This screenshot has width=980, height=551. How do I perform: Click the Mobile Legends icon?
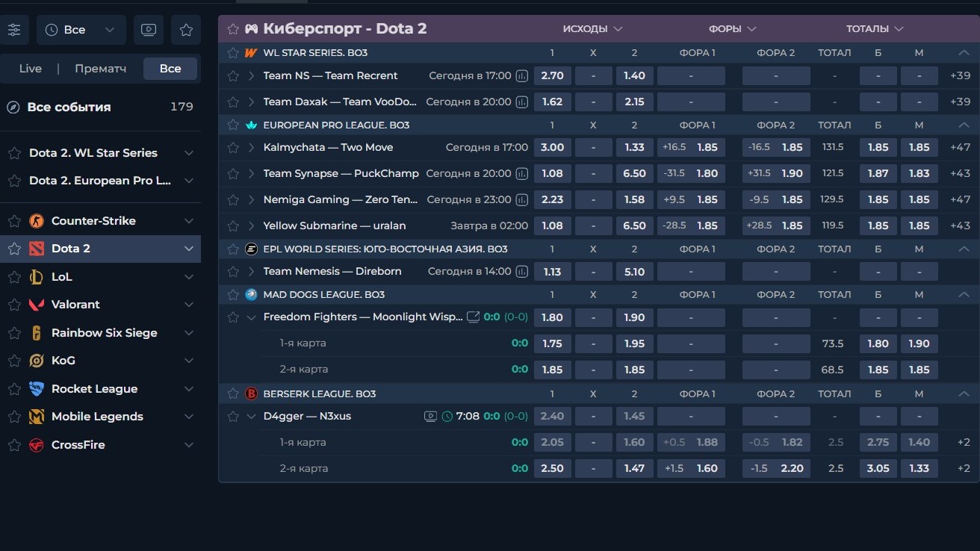(37, 417)
